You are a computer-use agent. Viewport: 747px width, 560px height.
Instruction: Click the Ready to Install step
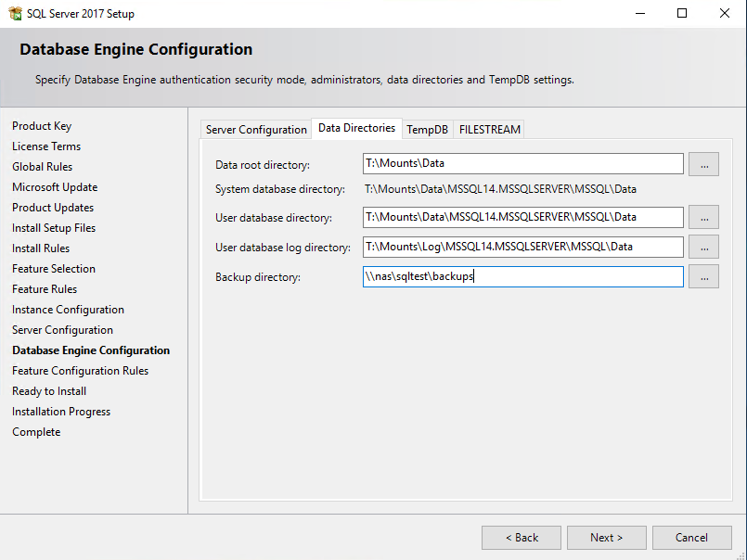point(49,391)
